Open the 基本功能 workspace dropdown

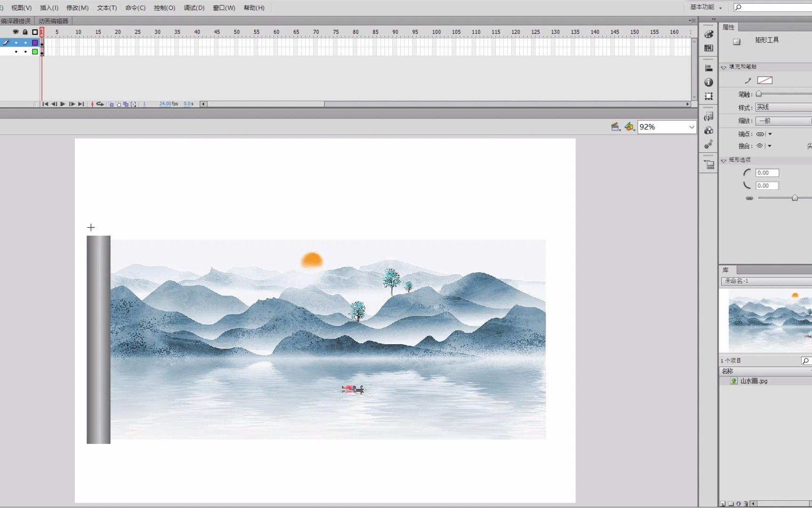(706, 7)
